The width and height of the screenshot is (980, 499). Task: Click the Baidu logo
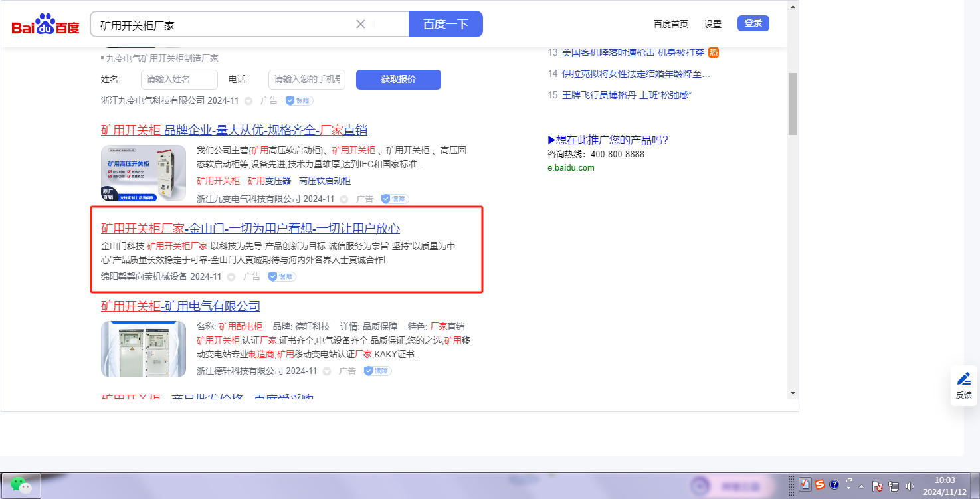click(x=45, y=25)
